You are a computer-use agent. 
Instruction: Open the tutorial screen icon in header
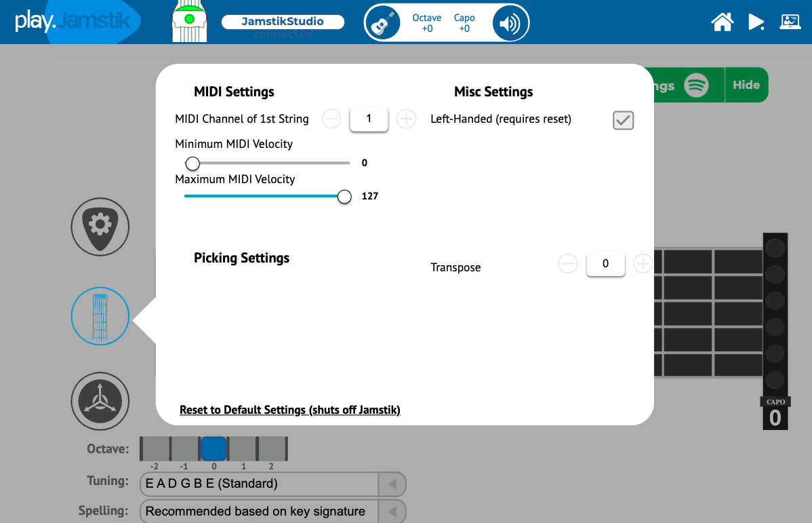click(x=790, y=22)
